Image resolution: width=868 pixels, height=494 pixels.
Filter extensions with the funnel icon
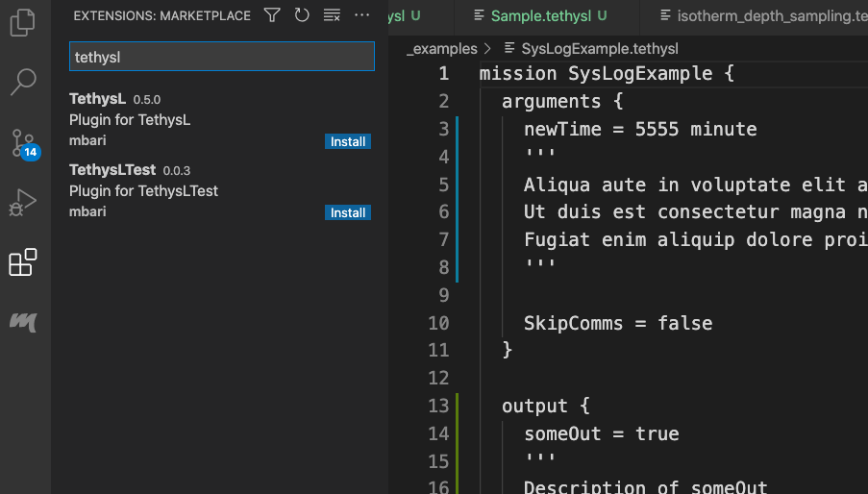[272, 15]
